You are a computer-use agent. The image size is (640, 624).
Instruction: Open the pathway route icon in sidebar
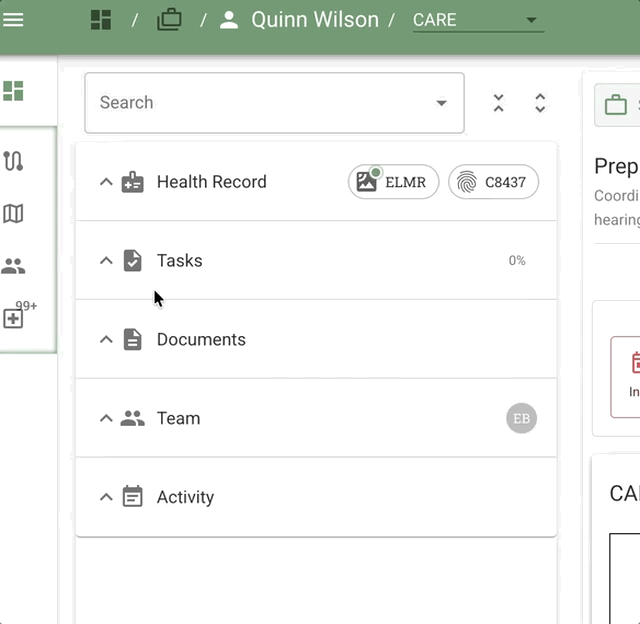(13, 161)
